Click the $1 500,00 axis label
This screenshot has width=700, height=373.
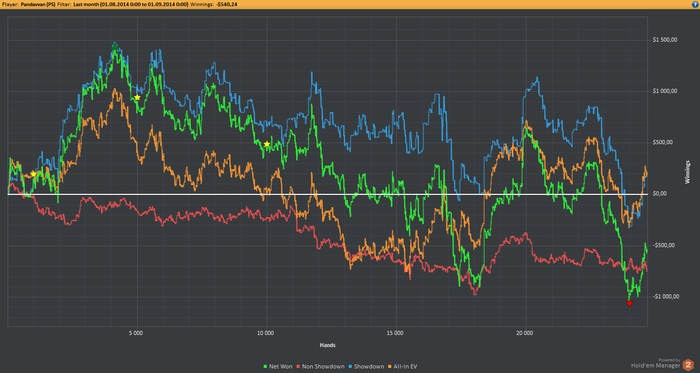tap(665, 40)
